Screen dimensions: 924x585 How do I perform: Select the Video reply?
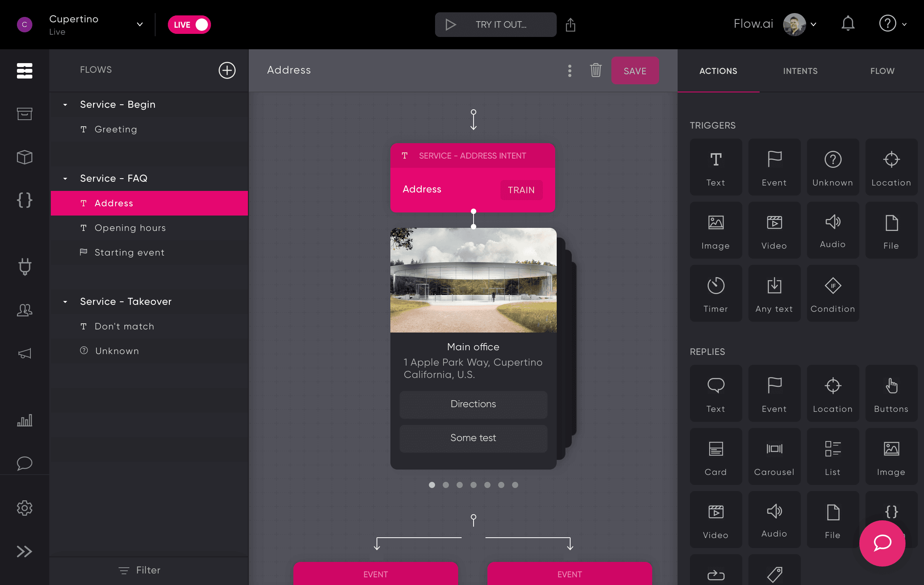(716, 520)
